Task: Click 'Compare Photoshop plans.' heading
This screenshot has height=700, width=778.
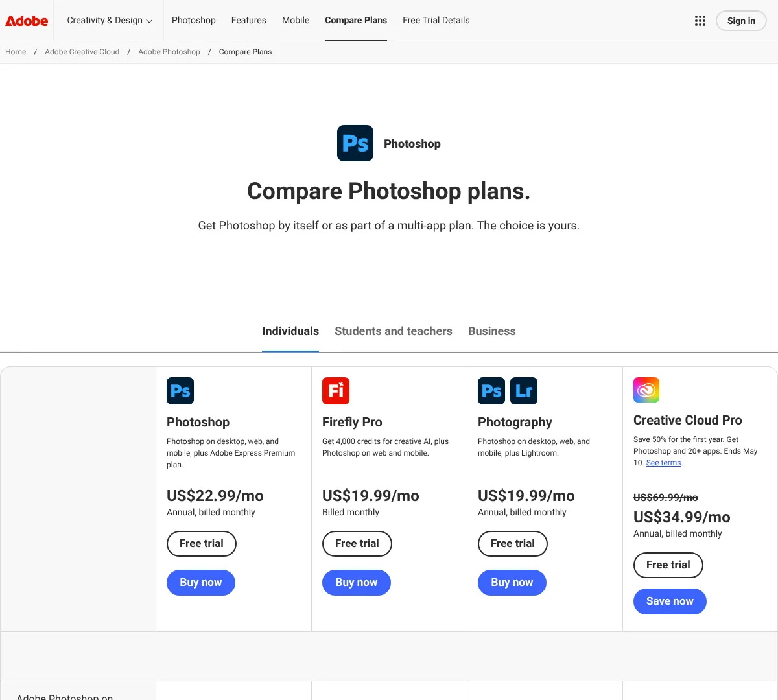Action: pos(389,191)
